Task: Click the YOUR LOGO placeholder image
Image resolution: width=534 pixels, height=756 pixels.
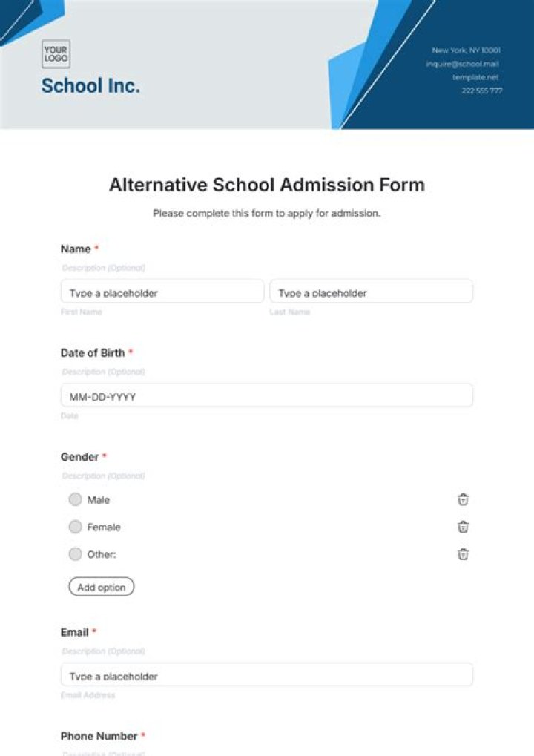Action: point(56,53)
